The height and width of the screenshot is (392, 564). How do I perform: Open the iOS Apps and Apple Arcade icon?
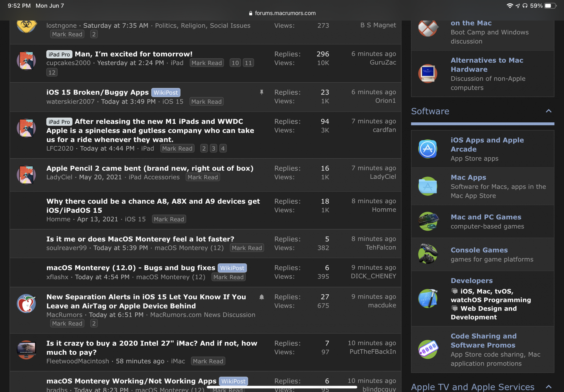428,149
